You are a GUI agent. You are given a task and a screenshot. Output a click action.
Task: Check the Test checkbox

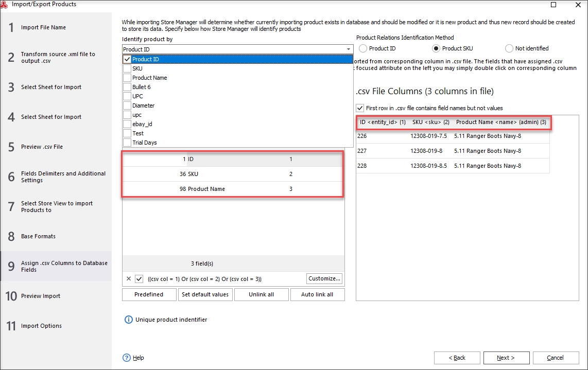pos(127,133)
